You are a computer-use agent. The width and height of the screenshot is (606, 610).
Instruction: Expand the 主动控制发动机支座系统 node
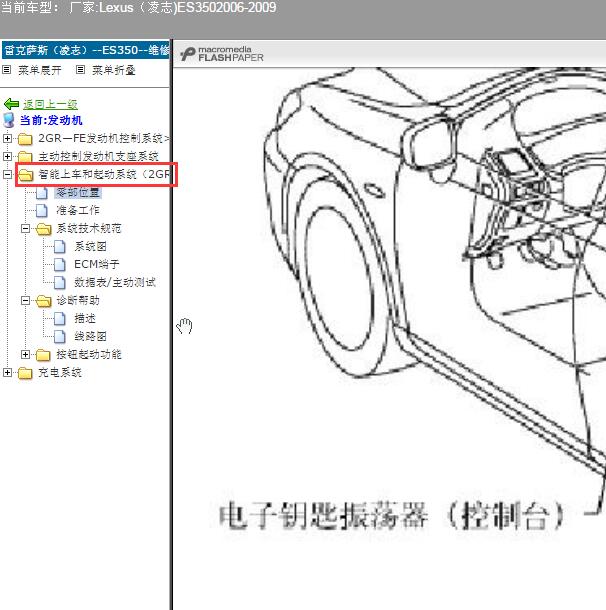point(7,156)
